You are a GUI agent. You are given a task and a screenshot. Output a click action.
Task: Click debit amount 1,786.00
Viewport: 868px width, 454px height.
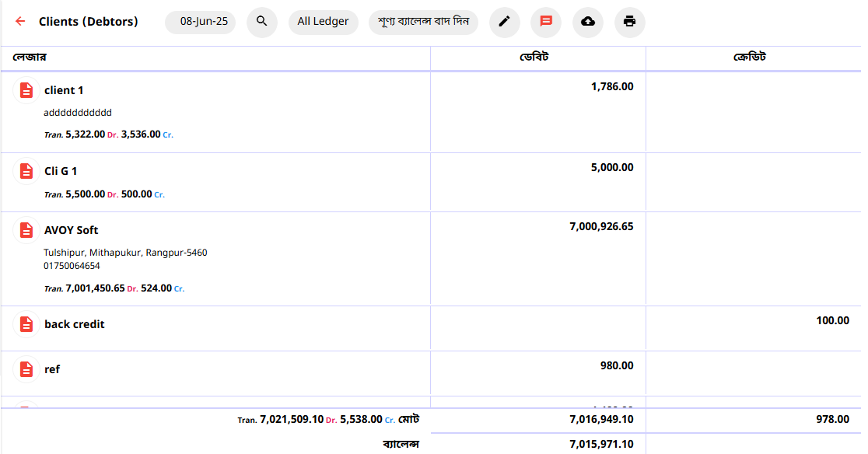point(612,86)
